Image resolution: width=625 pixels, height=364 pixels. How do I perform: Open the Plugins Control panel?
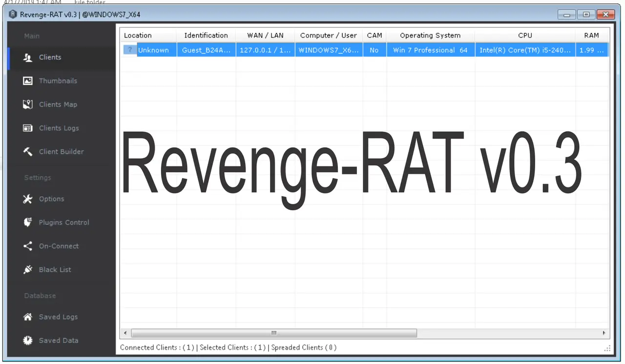pyautogui.click(x=63, y=222)
